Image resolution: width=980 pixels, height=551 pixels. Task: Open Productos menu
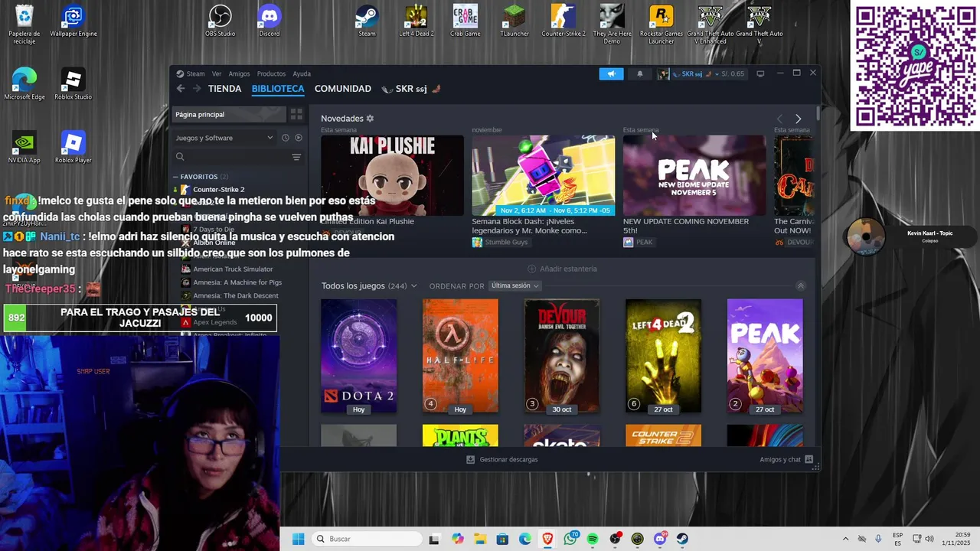click(x=271, y=74)
